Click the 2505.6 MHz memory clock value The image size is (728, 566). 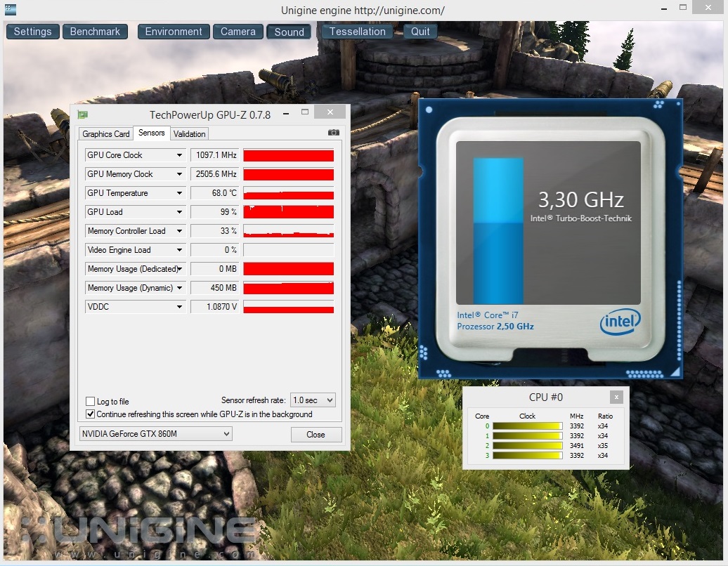(x=215, y=174)
